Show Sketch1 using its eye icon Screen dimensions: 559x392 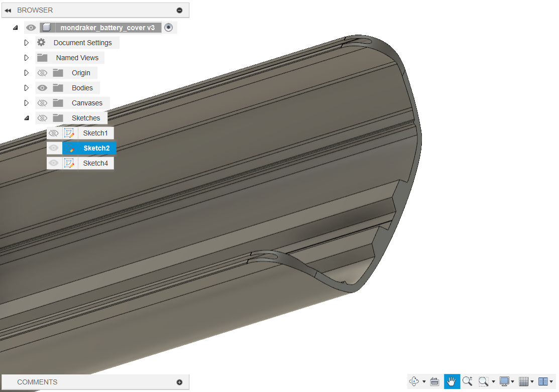pyautogui.click(x=54, y=133)
